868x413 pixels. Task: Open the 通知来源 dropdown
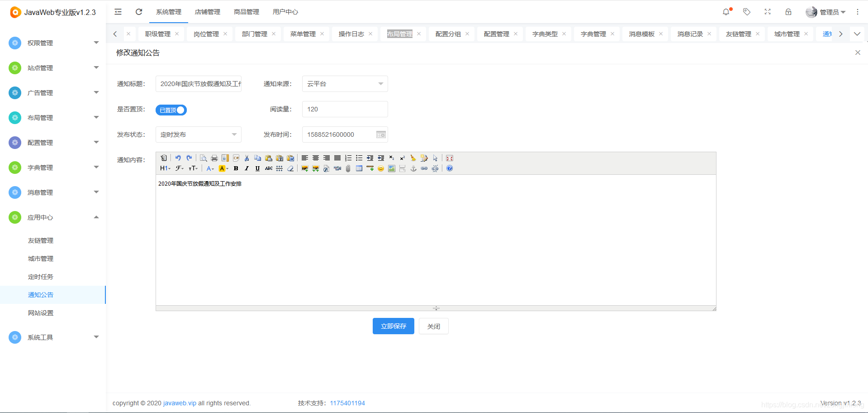345,84
